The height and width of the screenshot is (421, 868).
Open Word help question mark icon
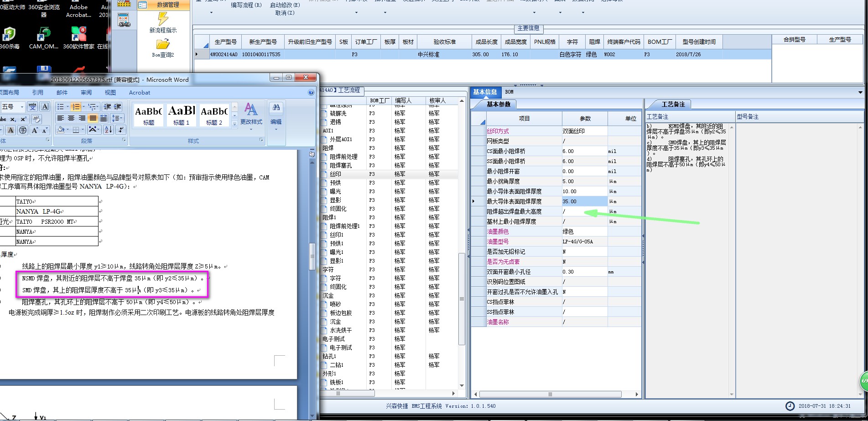click(x=311, y=92)
